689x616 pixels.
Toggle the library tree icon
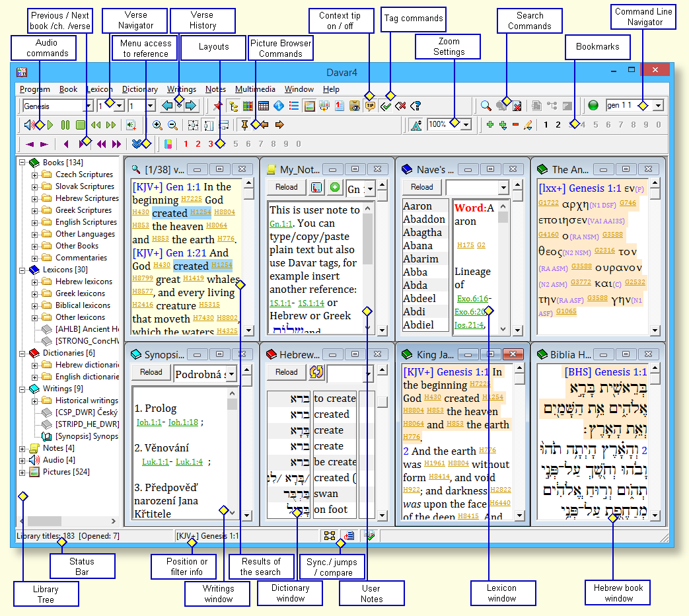click(x=233, y=106)
